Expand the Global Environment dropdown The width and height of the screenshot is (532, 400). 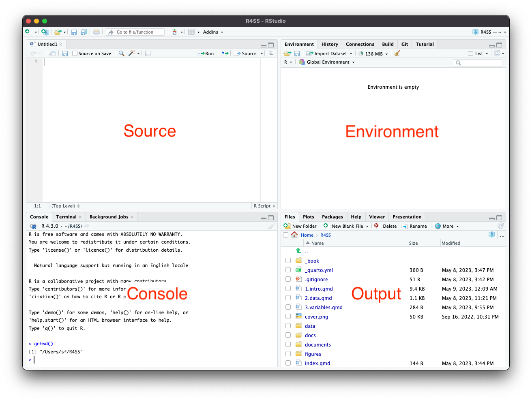(327, 62)
